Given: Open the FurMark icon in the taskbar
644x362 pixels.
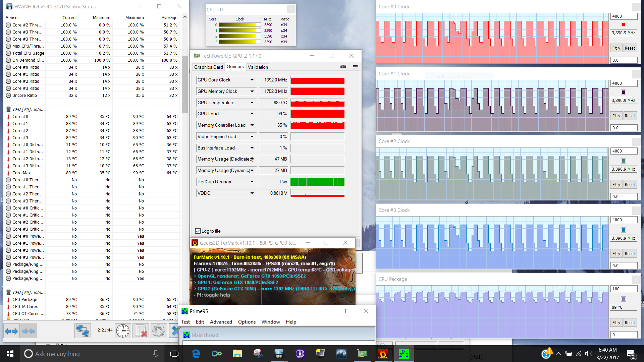Looking at the screenshot, I should (x=383, y=354).
